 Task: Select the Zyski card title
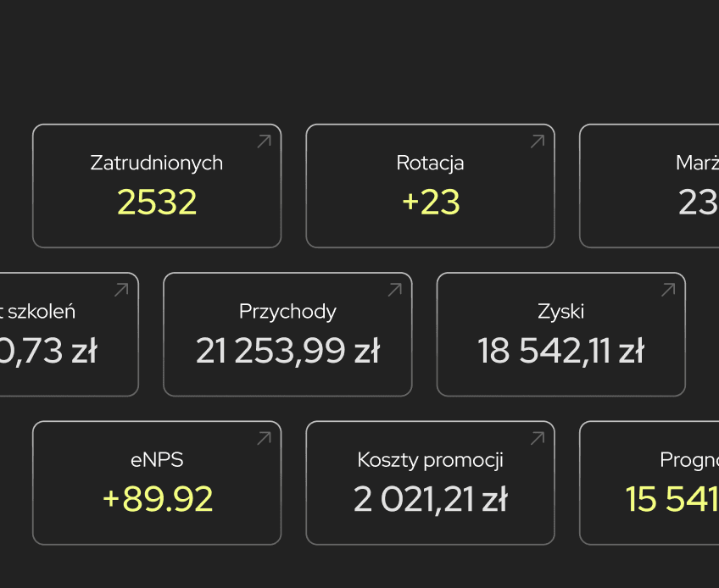click(x=560, y=311)
